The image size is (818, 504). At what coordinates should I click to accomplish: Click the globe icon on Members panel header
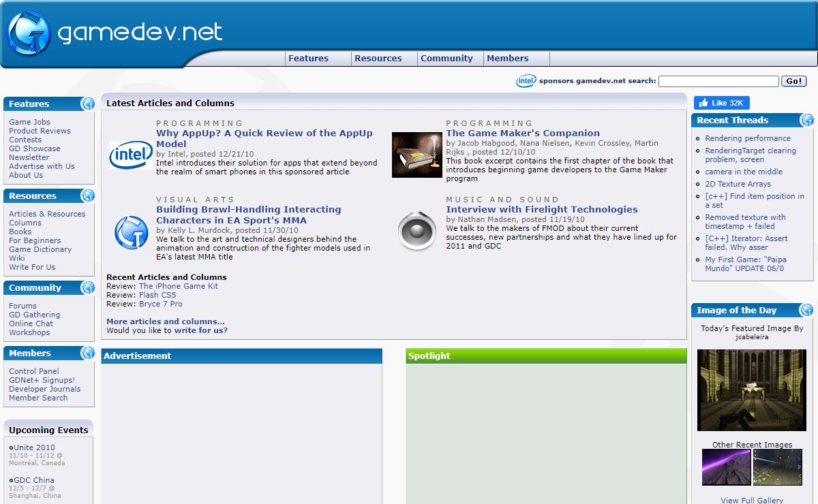(x=88, y=353)
